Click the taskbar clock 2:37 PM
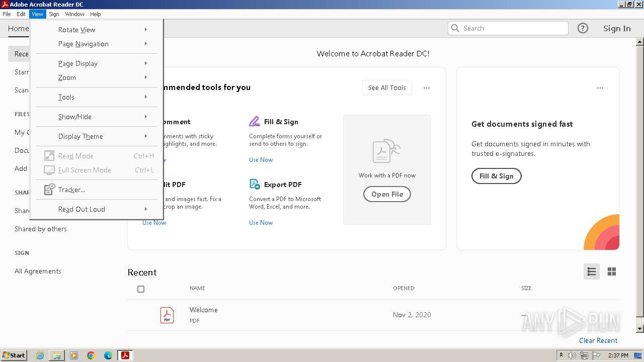Screen dimensions: 644x362 coord(618,355)
